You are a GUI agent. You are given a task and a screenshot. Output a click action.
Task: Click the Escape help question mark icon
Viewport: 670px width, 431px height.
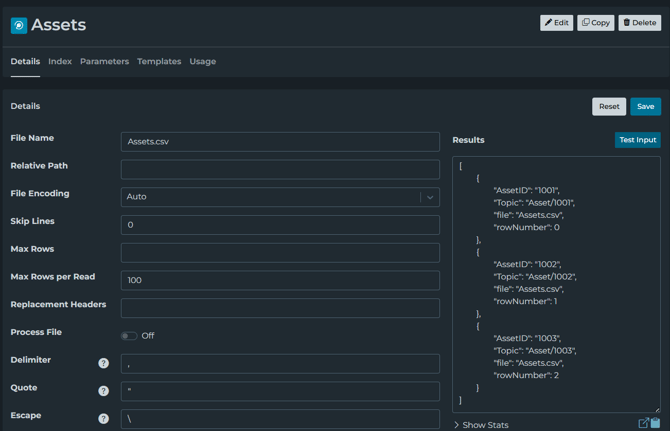pos(103,419)
